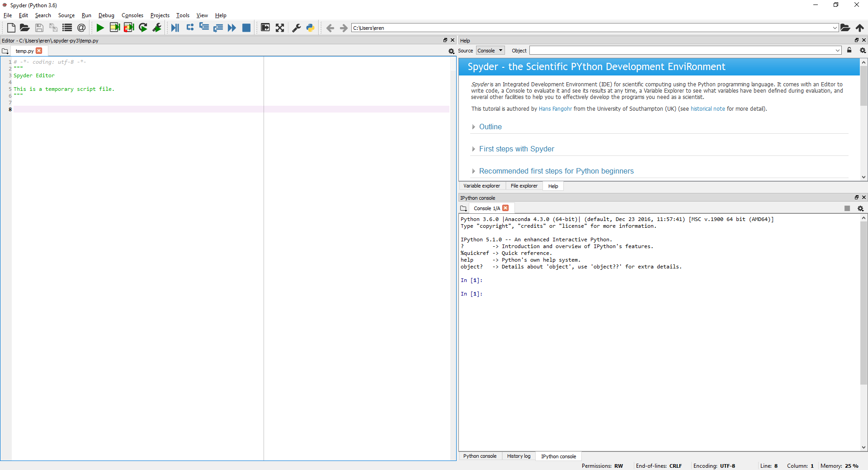Maximize current pane icon
The image size is (868, 470).
click(265, 28)
